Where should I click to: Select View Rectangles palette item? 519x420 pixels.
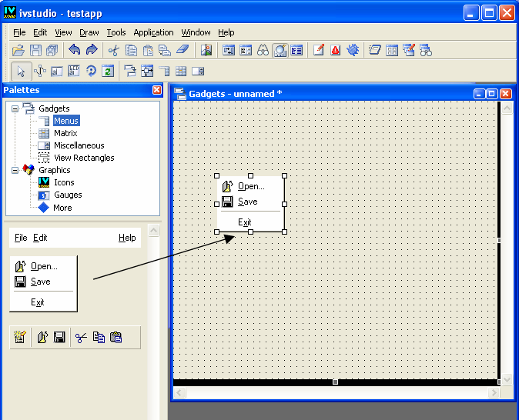click(x=83, y=158)
